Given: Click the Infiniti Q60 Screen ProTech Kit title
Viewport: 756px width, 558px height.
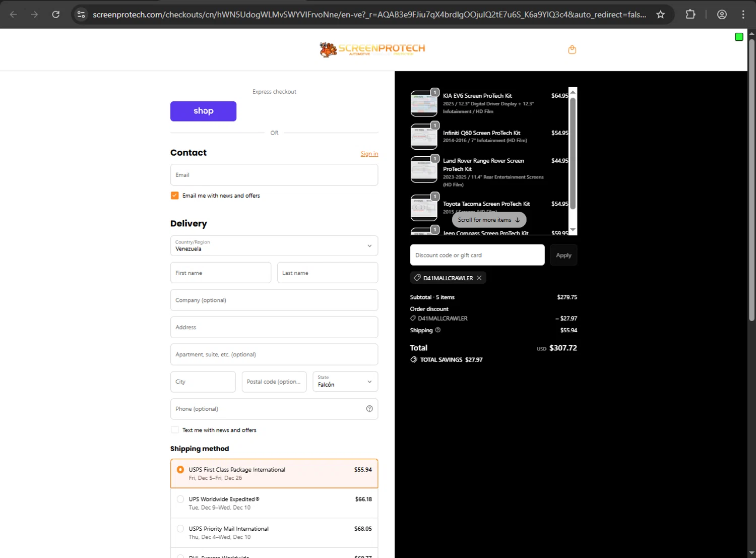Looking at the screenshot, I should point(481,133).
